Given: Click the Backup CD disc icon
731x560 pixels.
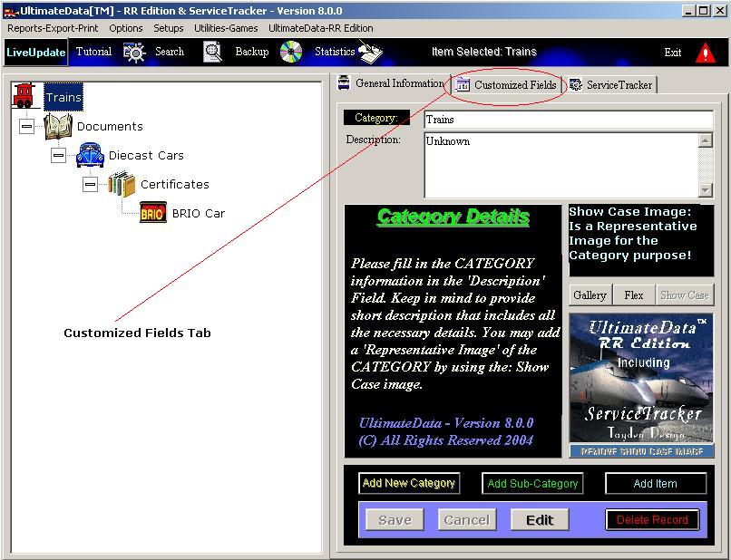Looking at the screenshot, I should pos(290,53).
